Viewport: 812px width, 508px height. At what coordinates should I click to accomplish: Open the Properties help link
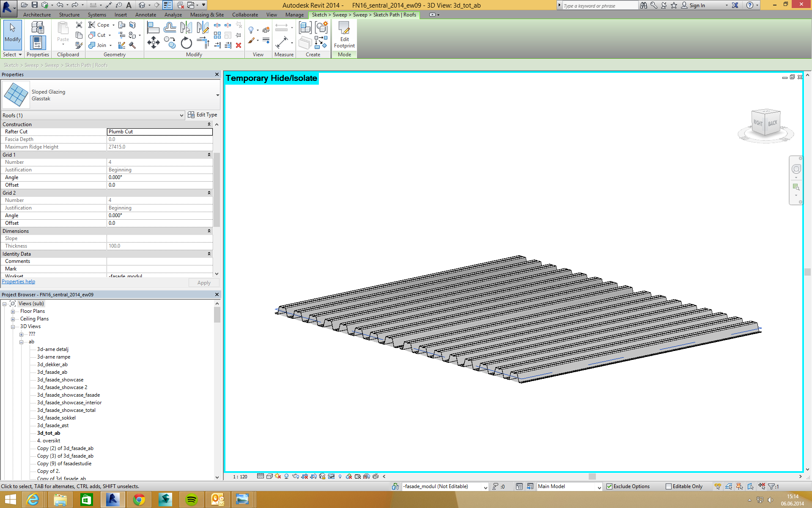[19, 282]
